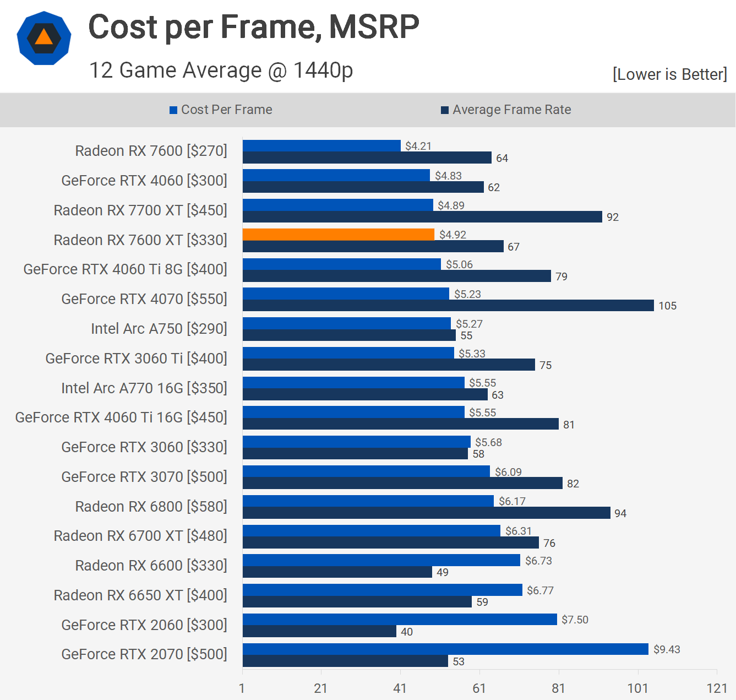Click the $4.89 cost value

pos(451,205)
